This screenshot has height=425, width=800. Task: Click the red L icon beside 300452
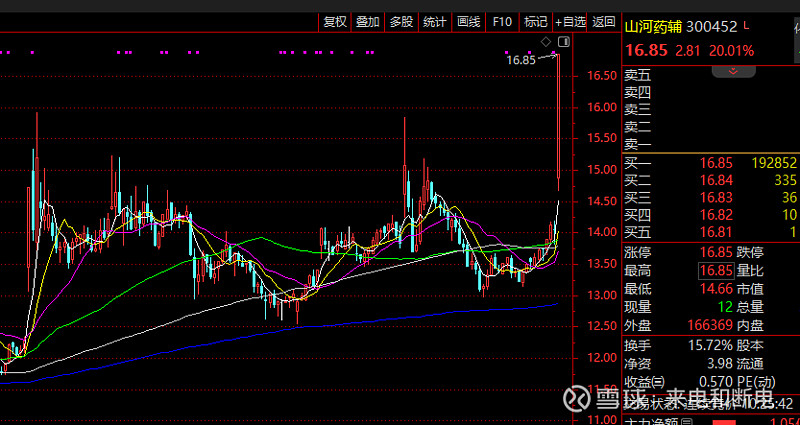coord(758,26)
